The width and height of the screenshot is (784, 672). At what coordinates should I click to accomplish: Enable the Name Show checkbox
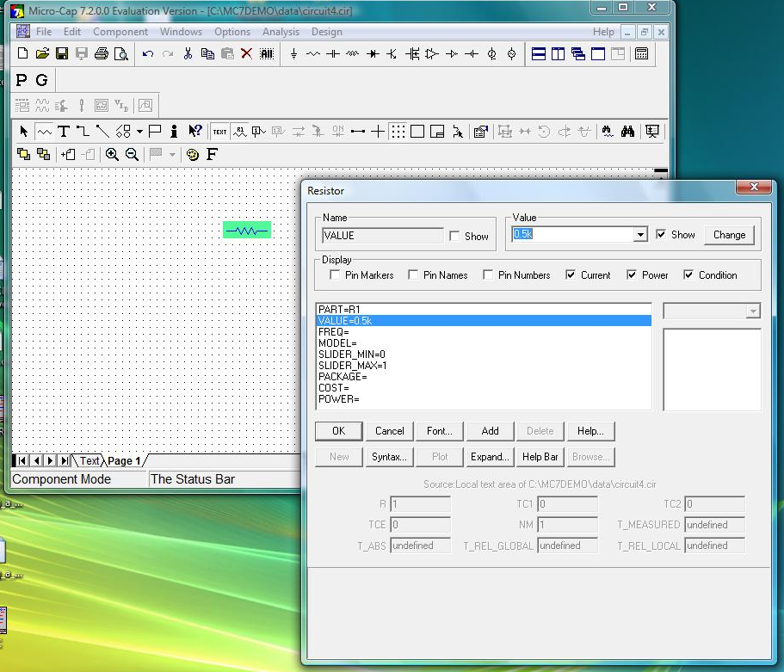pos(454,236)
